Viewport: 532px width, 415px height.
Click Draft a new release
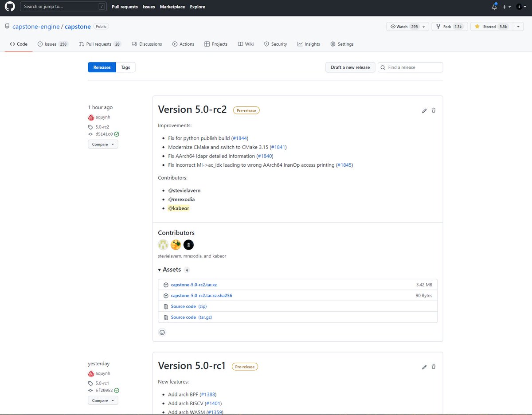[x=350, y=67]
